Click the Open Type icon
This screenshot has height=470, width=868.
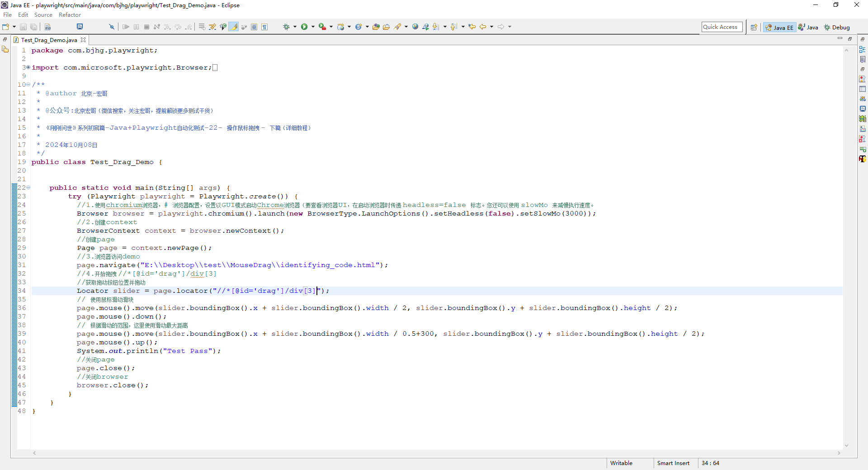376,27
